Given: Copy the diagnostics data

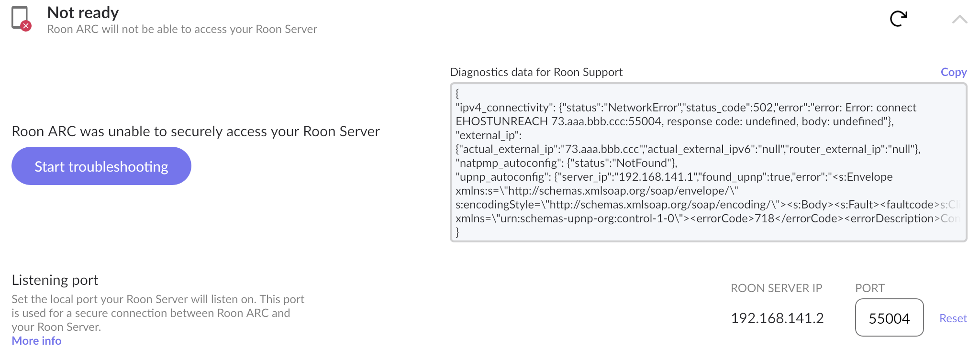Looking at the screenshot, I should point(954,72).
